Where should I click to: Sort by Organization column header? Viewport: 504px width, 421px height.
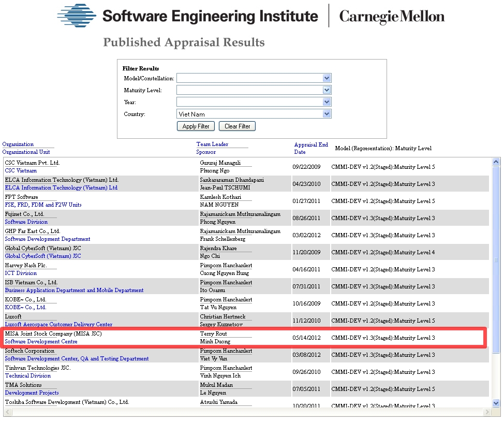click(x=18, y=144)
